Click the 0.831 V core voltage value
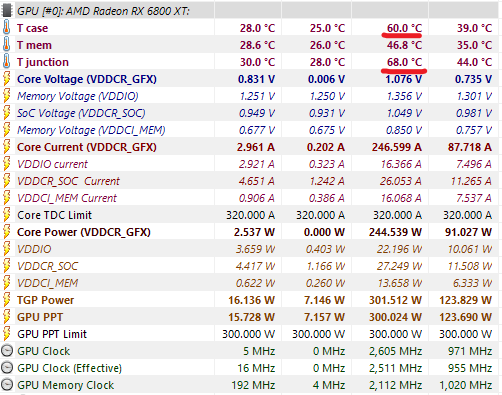Image resolution: width=502 pixels, height=395 pixels. 256,79
